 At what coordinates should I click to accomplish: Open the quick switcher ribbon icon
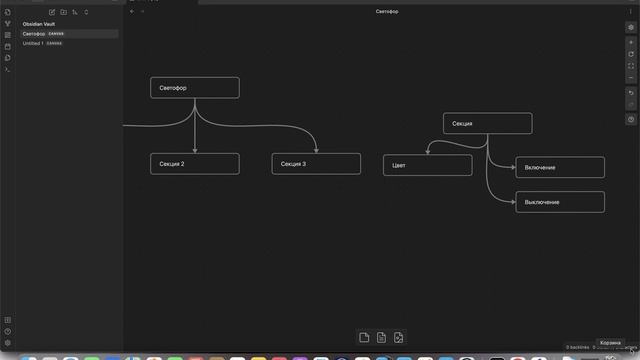point(8,12)
